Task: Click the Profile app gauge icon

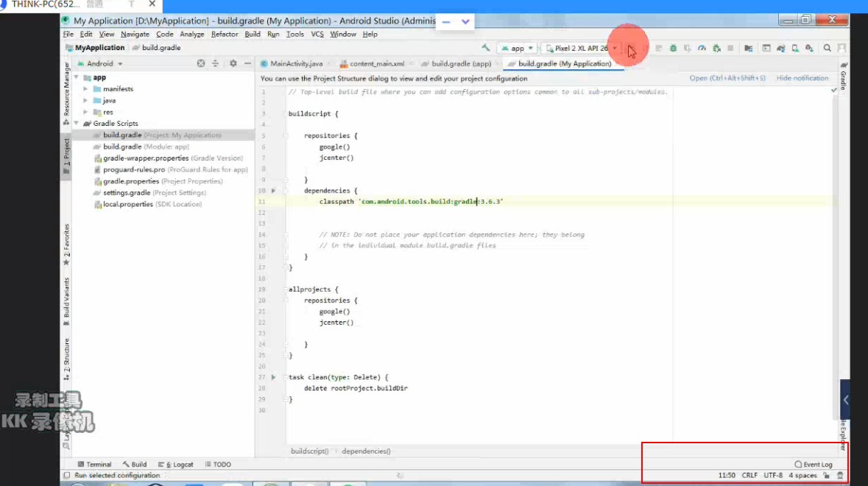Action: point(702,48)
